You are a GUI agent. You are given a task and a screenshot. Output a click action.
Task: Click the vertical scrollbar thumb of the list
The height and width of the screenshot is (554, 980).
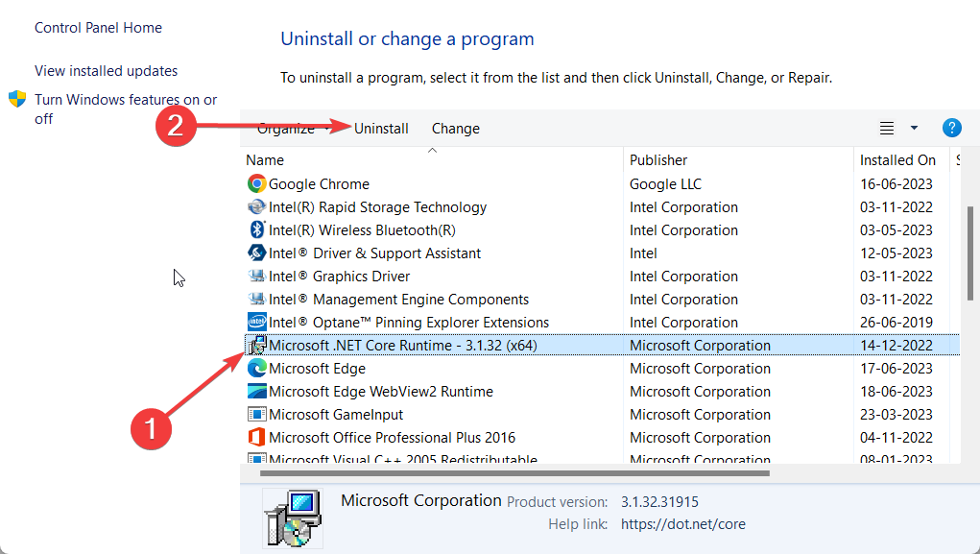pyautogui.click(x=970, y=253)
